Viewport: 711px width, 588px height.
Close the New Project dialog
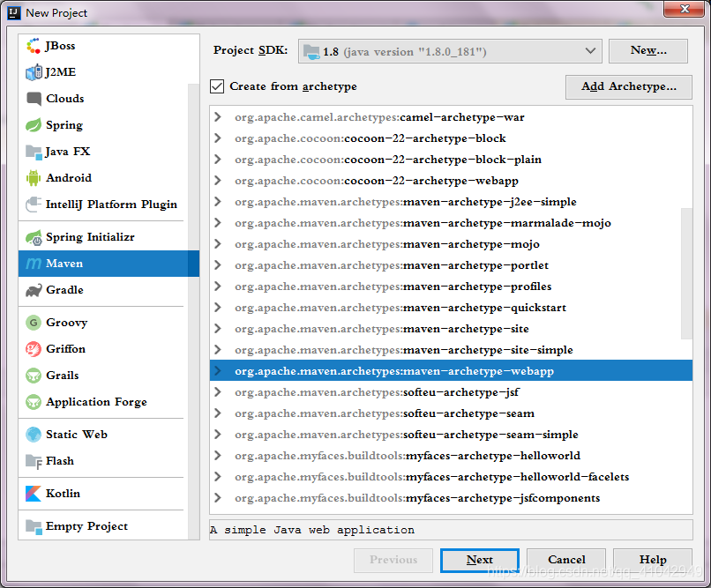(x=685, y=9)
